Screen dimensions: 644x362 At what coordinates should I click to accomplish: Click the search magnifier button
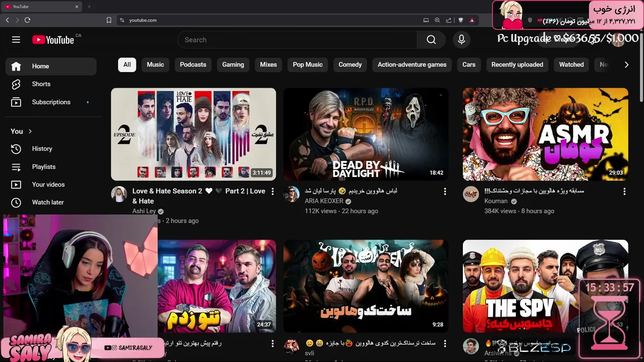click(x=431, y=40)
